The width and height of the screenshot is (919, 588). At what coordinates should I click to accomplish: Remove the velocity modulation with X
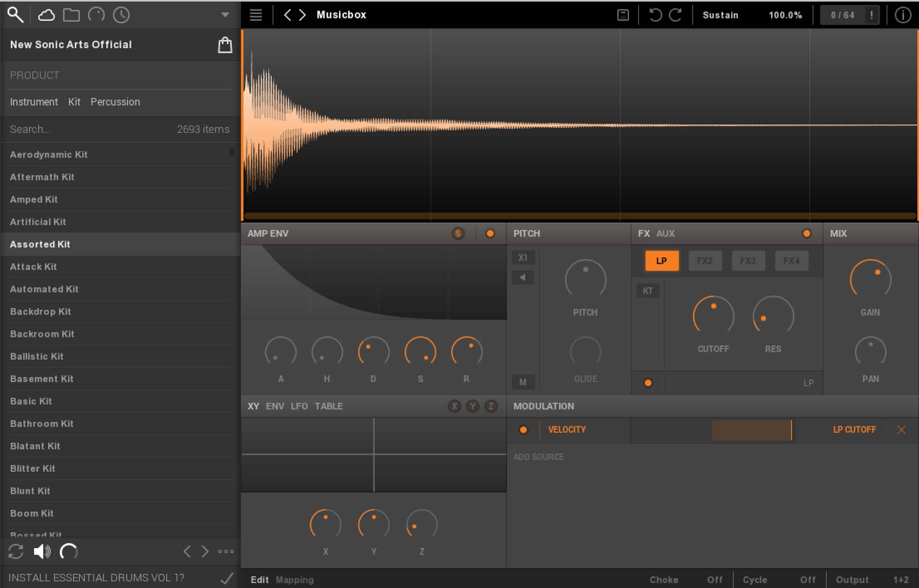coord(901,430)
